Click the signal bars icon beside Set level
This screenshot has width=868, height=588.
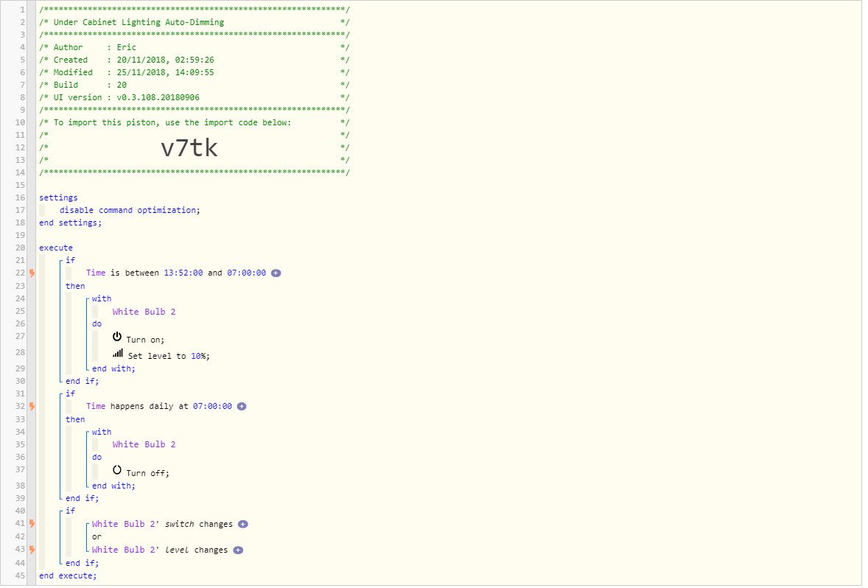point(118,353)
